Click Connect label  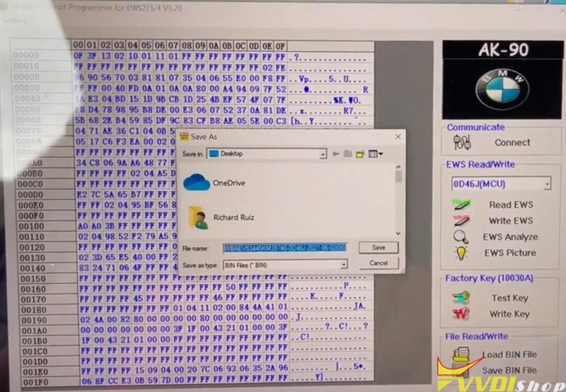tap(512, 143)
